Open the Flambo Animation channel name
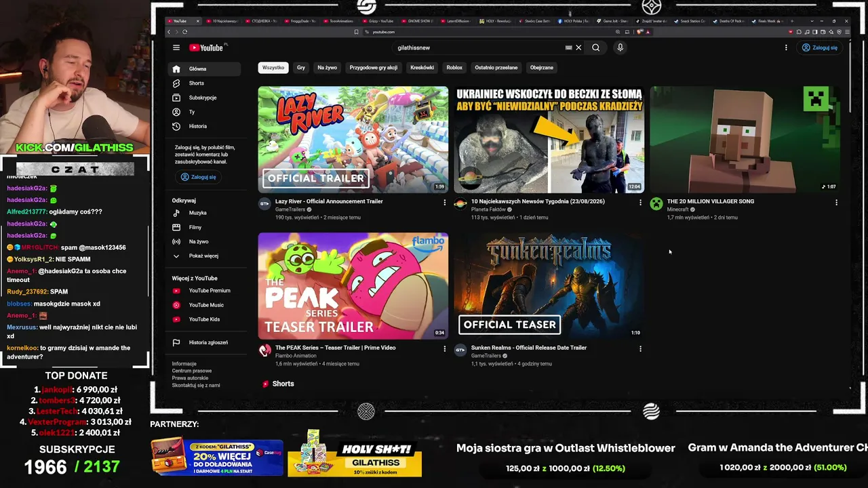The image size is (868, 488). 296,356
